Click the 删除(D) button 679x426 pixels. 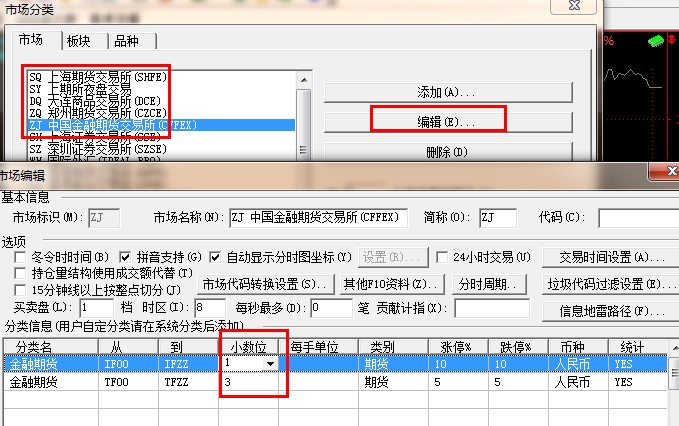[448, 152]
